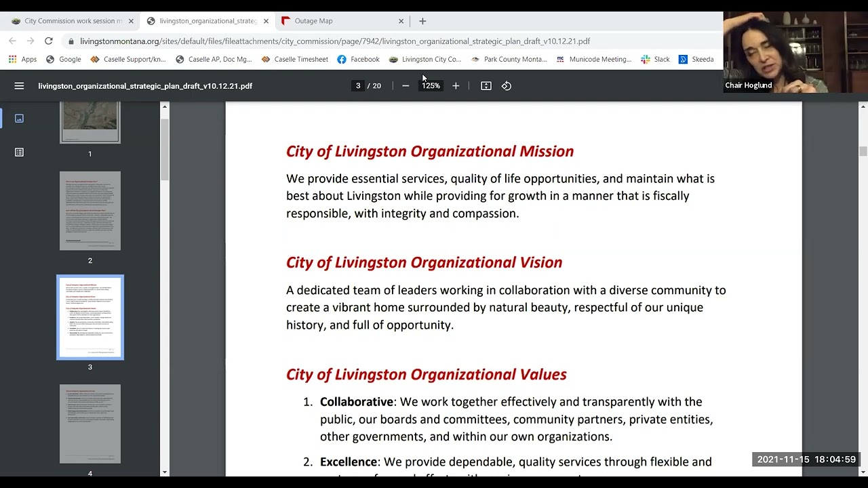Open the Municode Meeting bookmark
This screenshot has width=868, height=488.
click(593, 60)
